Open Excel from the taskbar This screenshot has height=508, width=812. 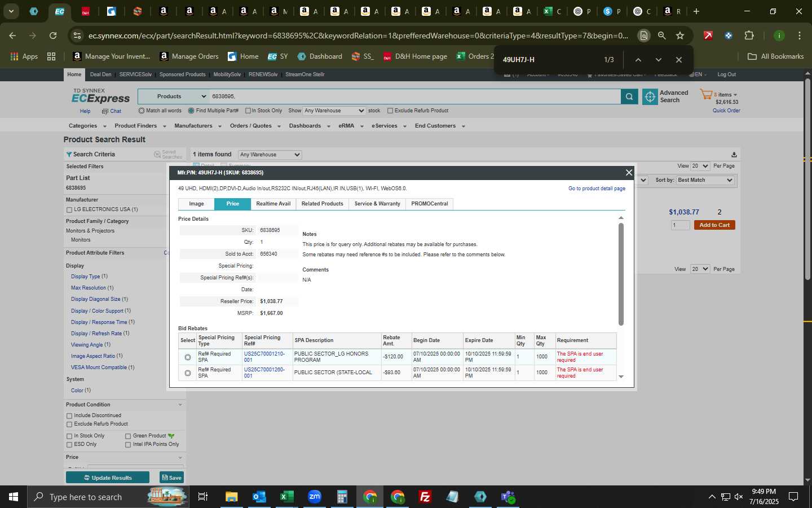(x=287, y=497)
